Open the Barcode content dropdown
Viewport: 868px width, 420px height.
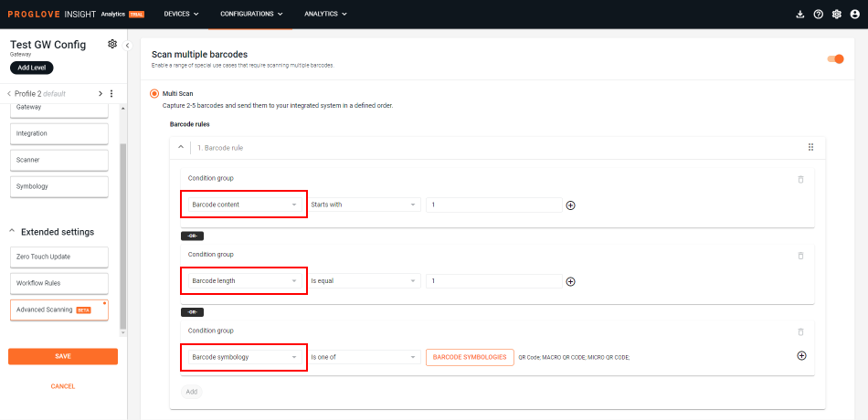(243, 205)
